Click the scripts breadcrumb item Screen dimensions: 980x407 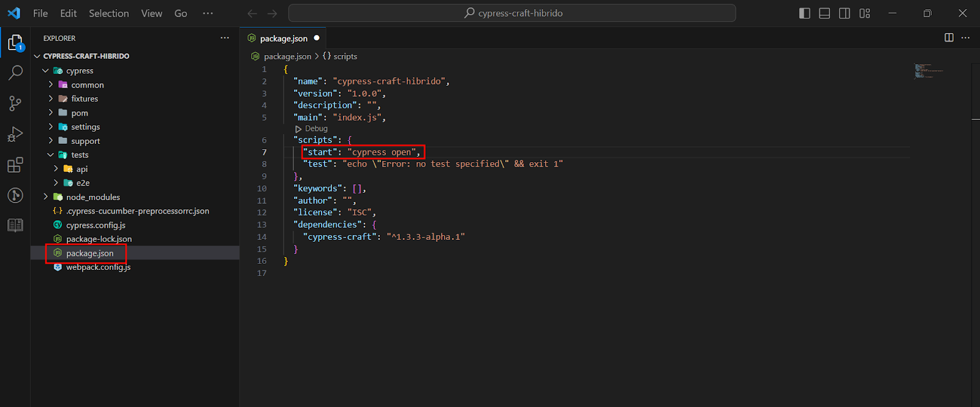[x=345, y=56]
